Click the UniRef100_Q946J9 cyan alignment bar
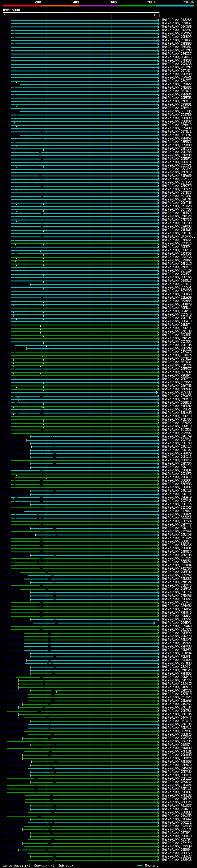 click(94, 809)
